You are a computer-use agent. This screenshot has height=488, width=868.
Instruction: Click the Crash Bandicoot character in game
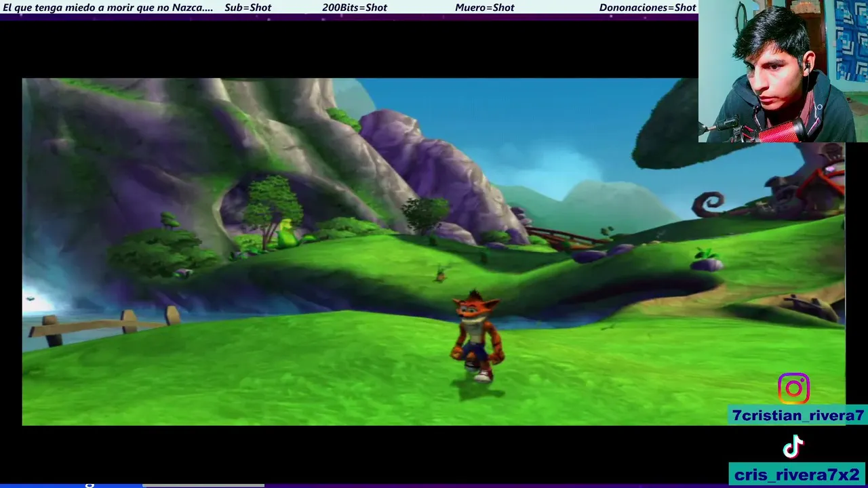(477, 337)
